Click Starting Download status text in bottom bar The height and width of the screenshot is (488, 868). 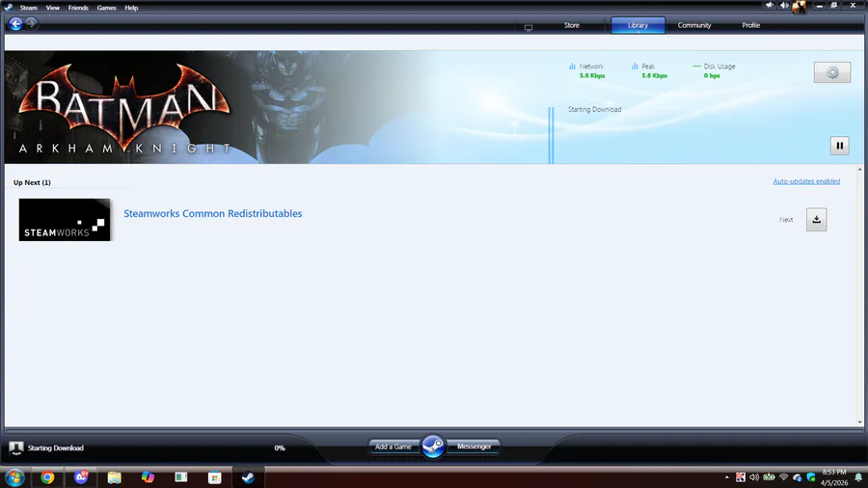pyautogui.click(x=55, y=448)
